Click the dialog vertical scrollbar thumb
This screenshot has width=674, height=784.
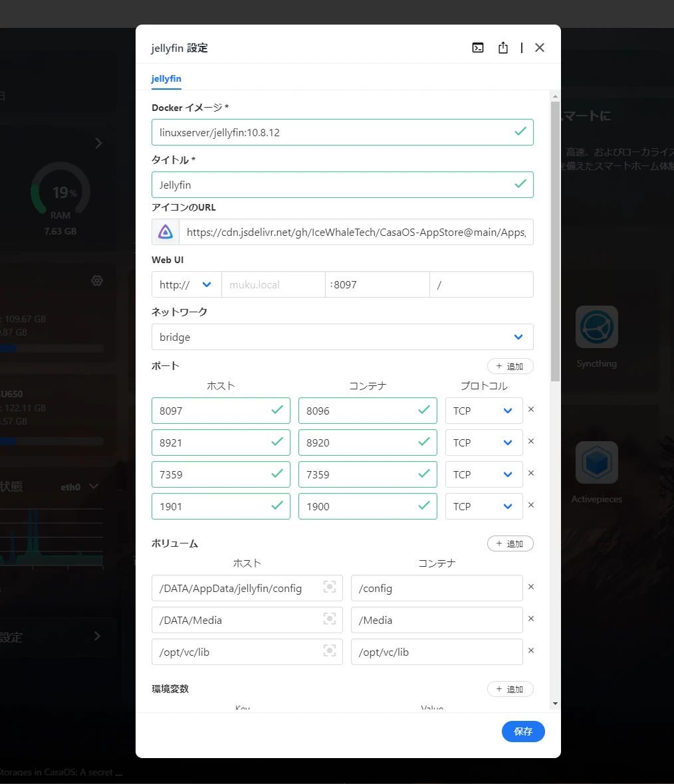click(x=555, y=241)
